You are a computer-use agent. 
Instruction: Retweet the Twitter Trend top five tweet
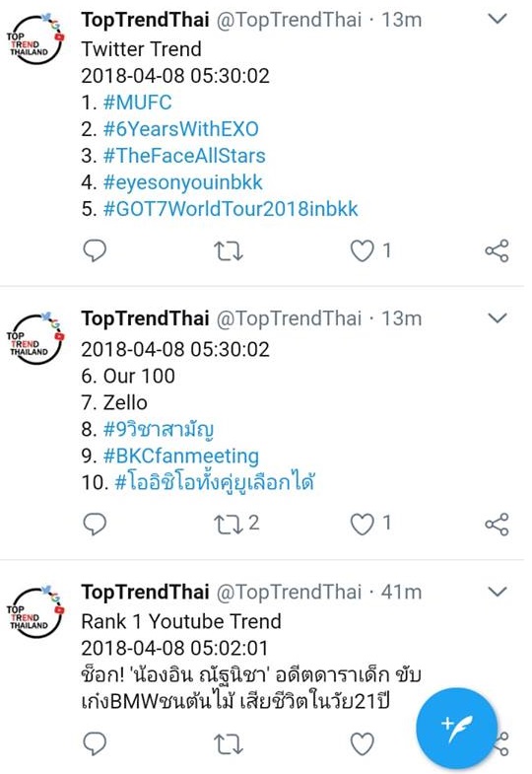click(x=229, y=250)
